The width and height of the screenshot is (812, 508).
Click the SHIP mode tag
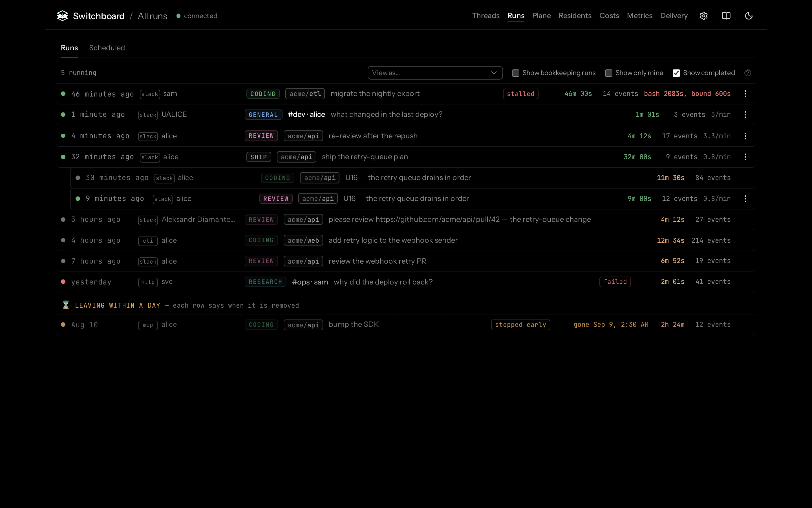(x=258, y=157)
